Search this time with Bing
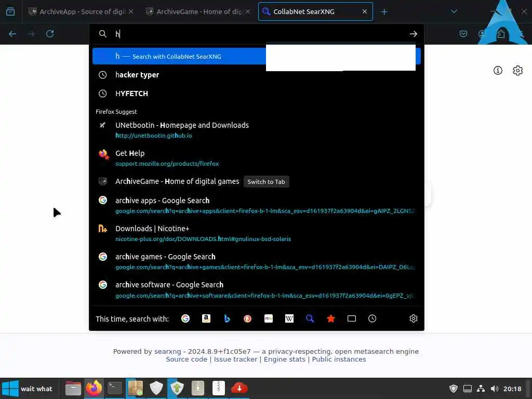This screenshot has height=399, width=532. click(x=227, y=318)
